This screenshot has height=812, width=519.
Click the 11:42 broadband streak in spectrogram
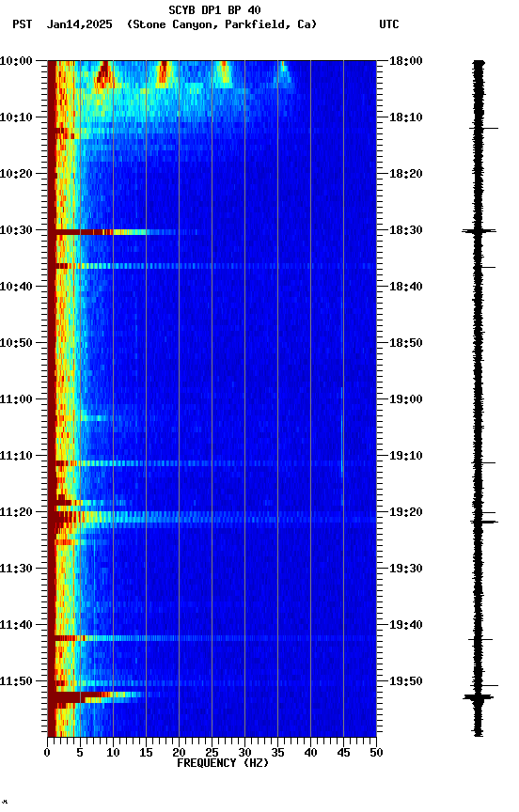click(212, 638)
